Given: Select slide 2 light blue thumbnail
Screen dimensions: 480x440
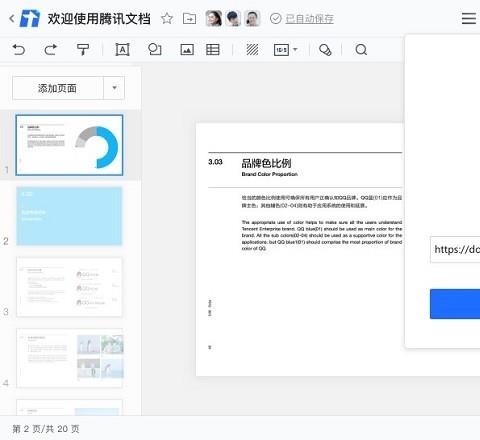Looking at the screenshot, I should 69,216.
